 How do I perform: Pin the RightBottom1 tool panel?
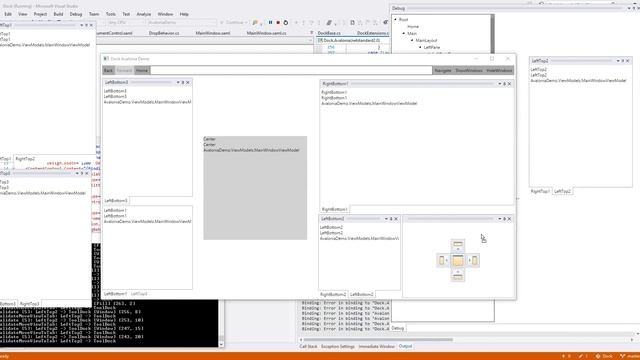[504, 84]
